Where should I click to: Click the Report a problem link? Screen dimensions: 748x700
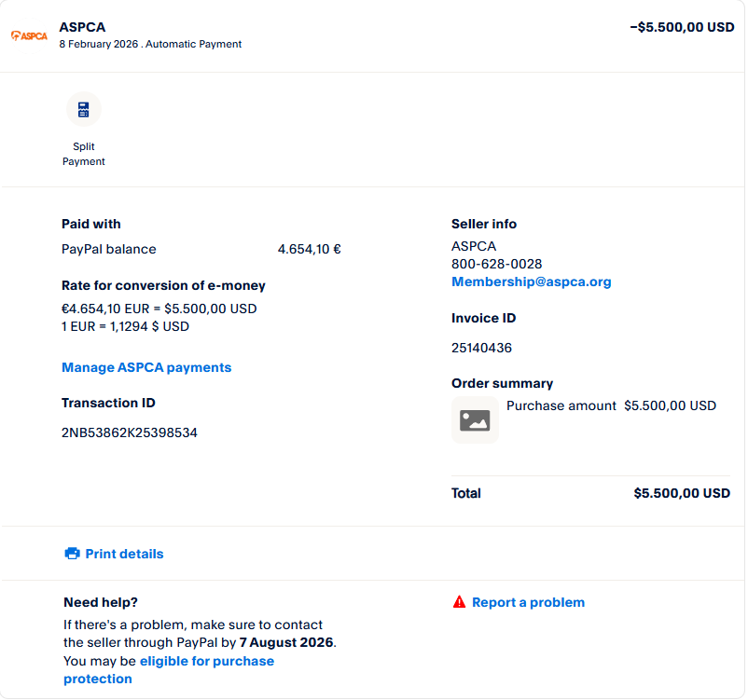[528, 602]
